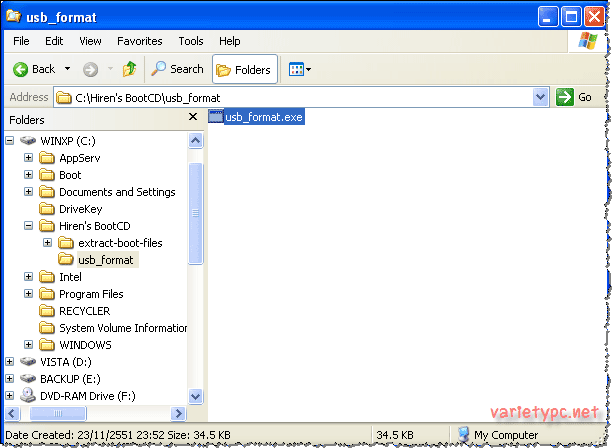Close the Folders pane
The height and width of the screenshot is (448, 612).
(x=193, y=117)
